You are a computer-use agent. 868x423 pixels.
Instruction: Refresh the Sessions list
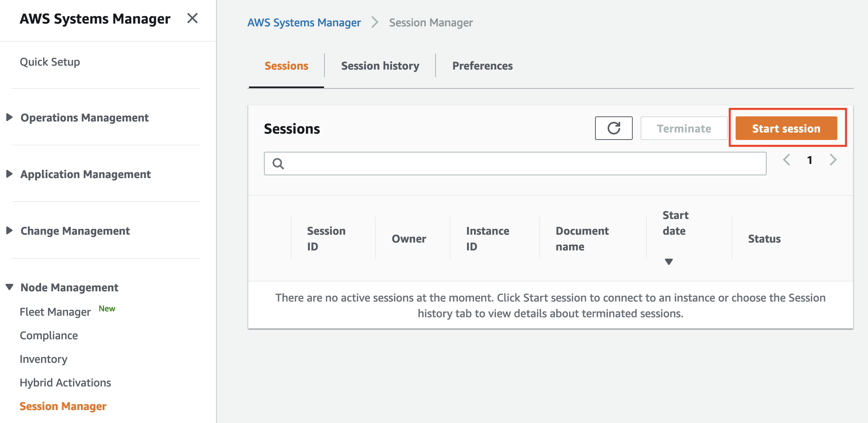tap(613, 128)
